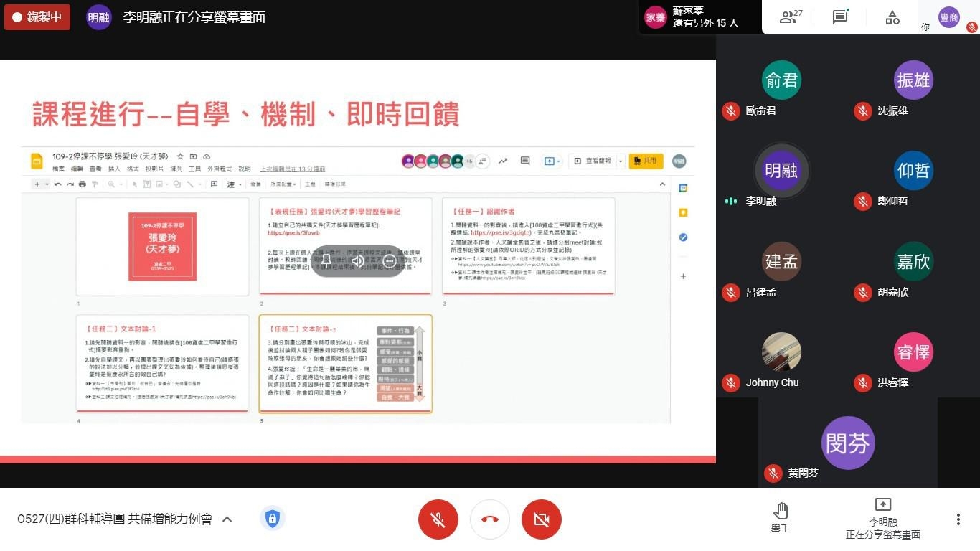Pin the shared presentation to the screen

tap(326, 260)
